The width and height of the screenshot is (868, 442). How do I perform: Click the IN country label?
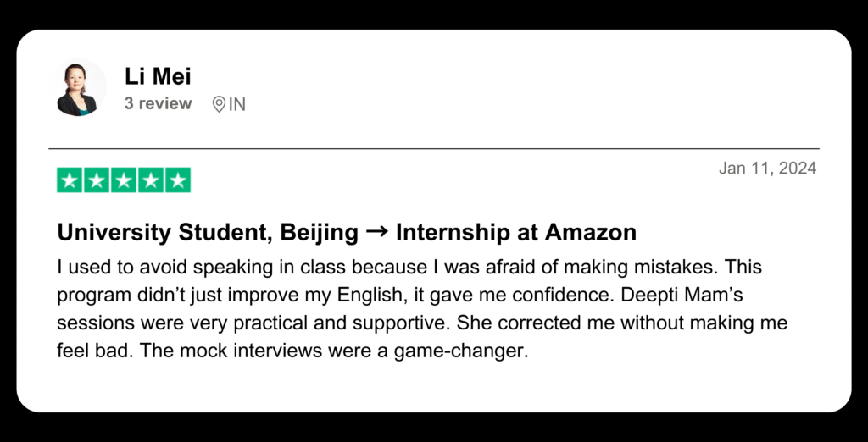(237, 104)
